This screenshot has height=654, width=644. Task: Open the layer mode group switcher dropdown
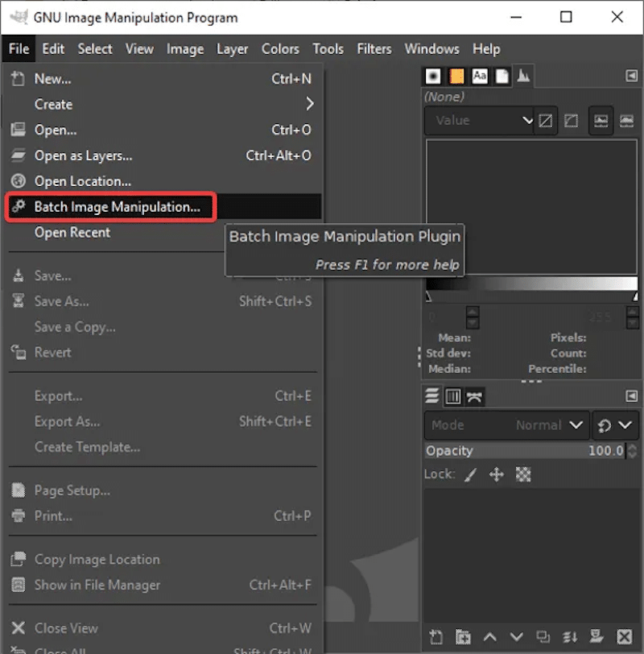[x=615, y=425]
